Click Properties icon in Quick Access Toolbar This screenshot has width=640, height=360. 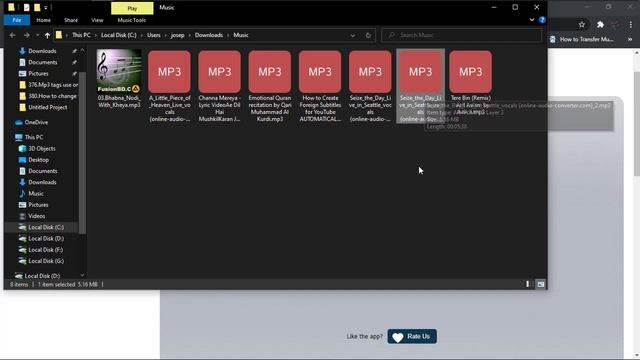point(27,8)
